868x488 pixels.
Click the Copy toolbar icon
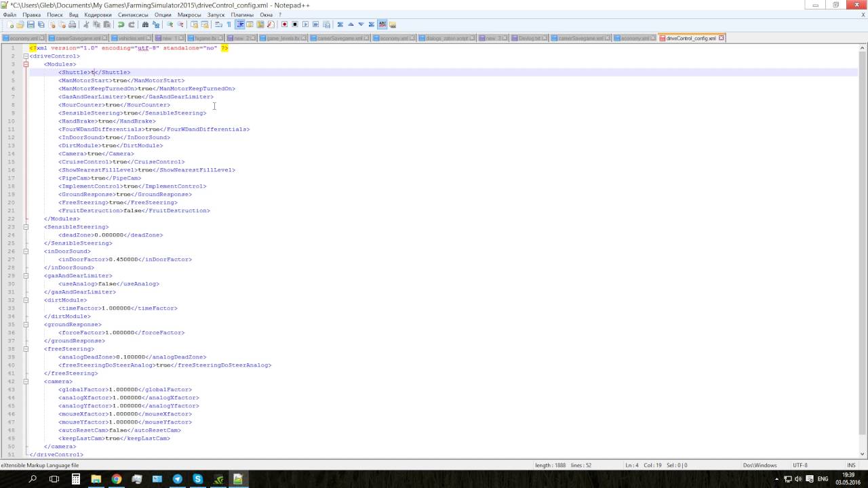[96, 24]
